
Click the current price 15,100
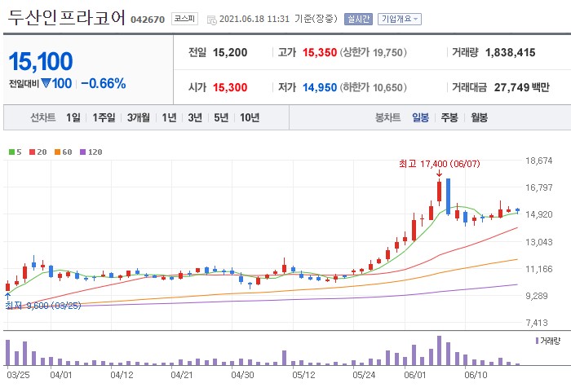tap(41, 61)
